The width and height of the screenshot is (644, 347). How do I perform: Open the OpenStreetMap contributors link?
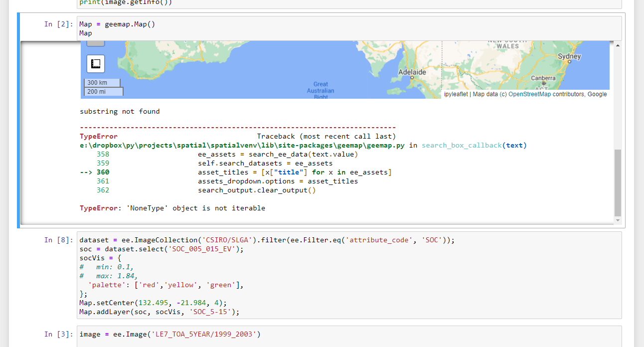(530, 94)
